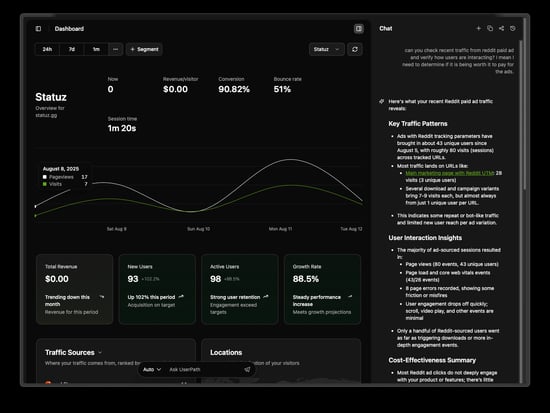Select the 7d time range
The width and height of the screenshot is (550, 413).
(72, 49)
